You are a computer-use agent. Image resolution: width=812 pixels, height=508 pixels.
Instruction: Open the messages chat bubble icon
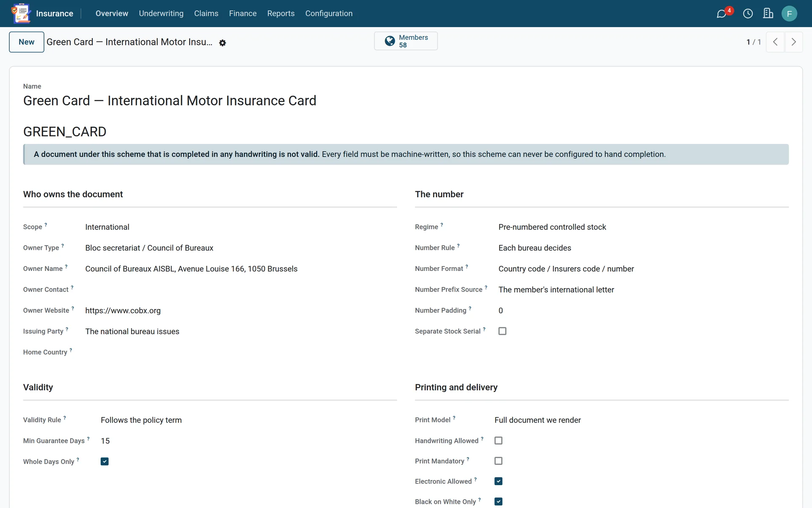point(721,14)
